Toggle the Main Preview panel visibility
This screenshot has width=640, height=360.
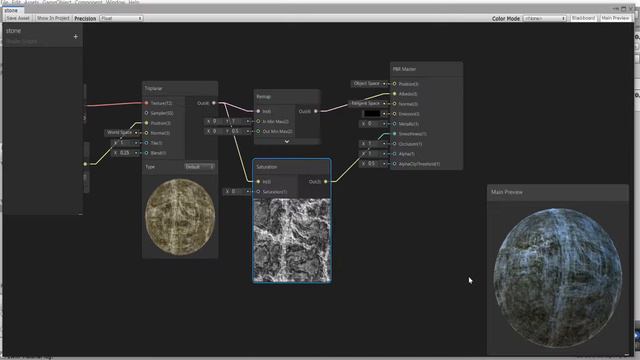615,18
